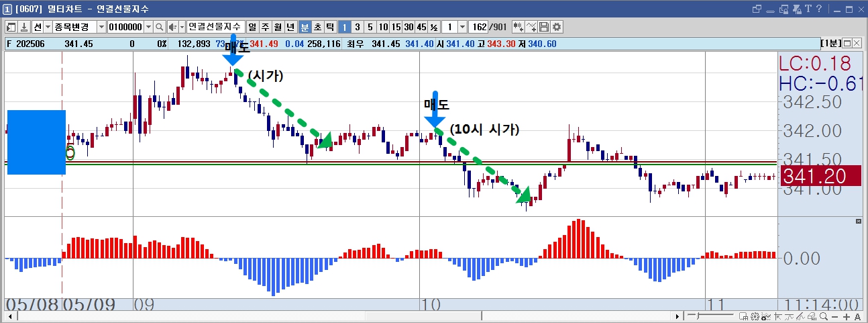Click the T font icon in title bar
Viewport: 868px width, 323px height.
[809, 9]
